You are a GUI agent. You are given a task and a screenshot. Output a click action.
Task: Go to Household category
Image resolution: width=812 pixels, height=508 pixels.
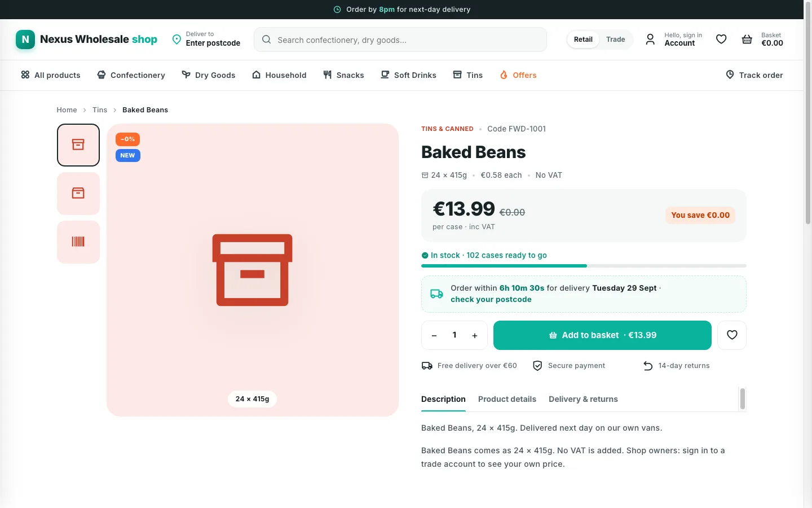(279, 75)
